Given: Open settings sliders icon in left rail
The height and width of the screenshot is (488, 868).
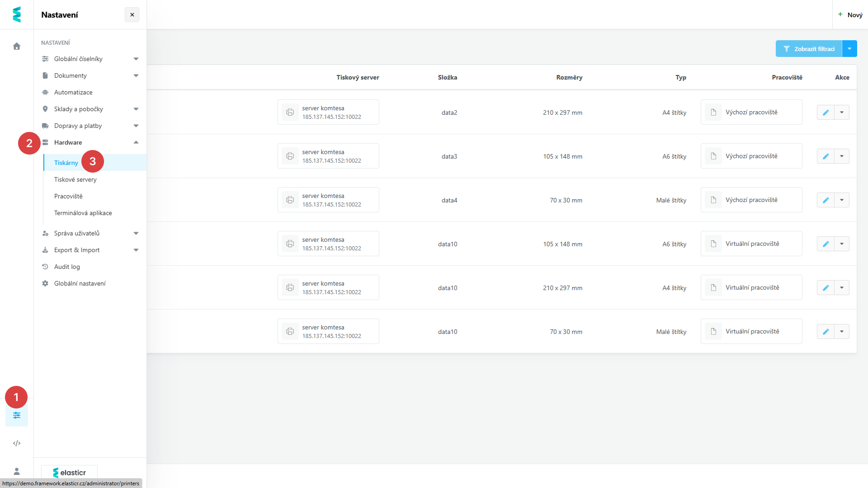Looking at the screenshot, I should click(x=17, y=415).
